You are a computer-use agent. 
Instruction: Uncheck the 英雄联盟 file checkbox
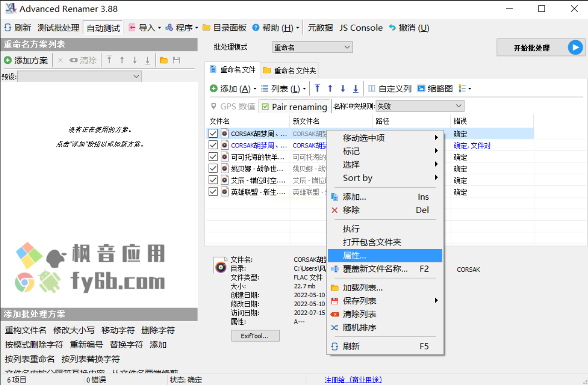coord(213,191)
